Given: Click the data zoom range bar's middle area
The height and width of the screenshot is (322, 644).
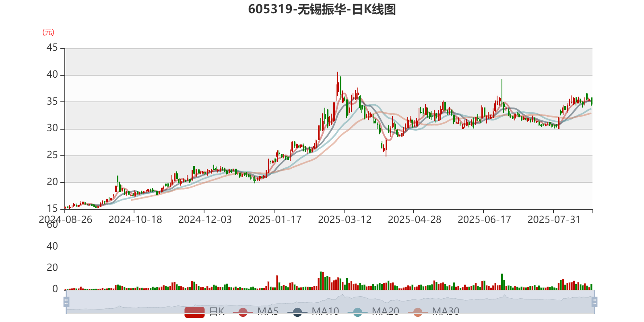Looking at the screenshot, I should 330,301.
